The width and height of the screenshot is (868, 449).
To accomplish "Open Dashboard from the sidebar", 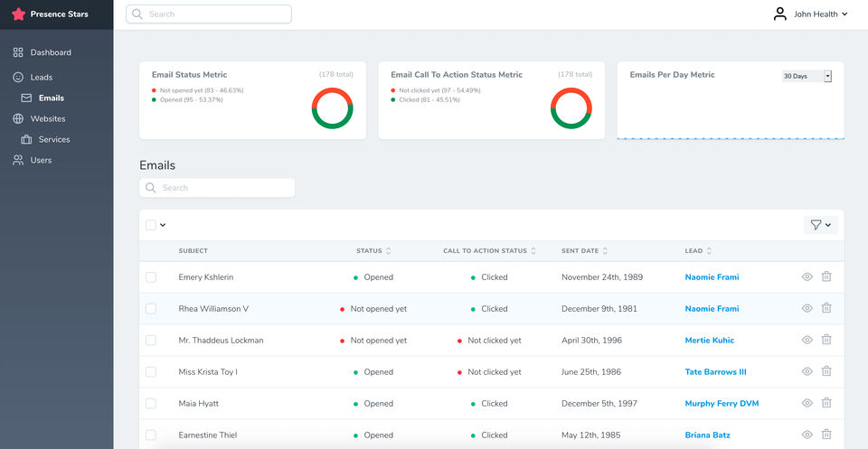I will coord(51,52).
